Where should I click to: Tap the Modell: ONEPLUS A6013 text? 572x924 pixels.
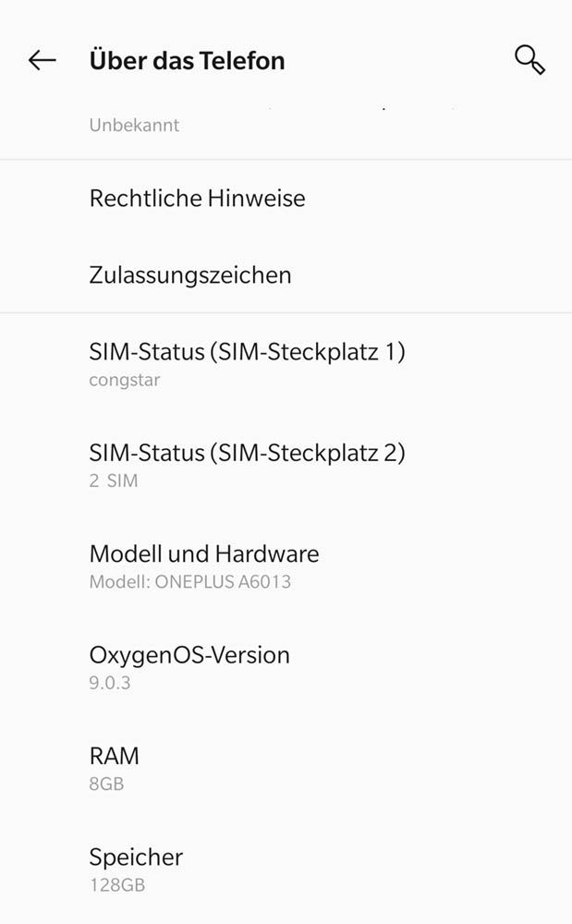(x=189, y=582)
